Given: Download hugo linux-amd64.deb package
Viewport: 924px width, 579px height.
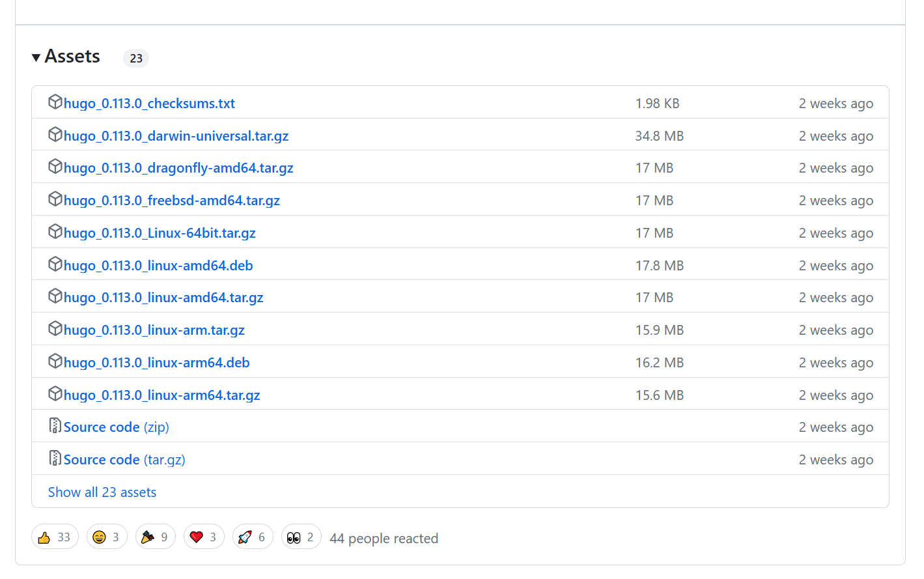Looking at the screenshot, I should point(158,266).
